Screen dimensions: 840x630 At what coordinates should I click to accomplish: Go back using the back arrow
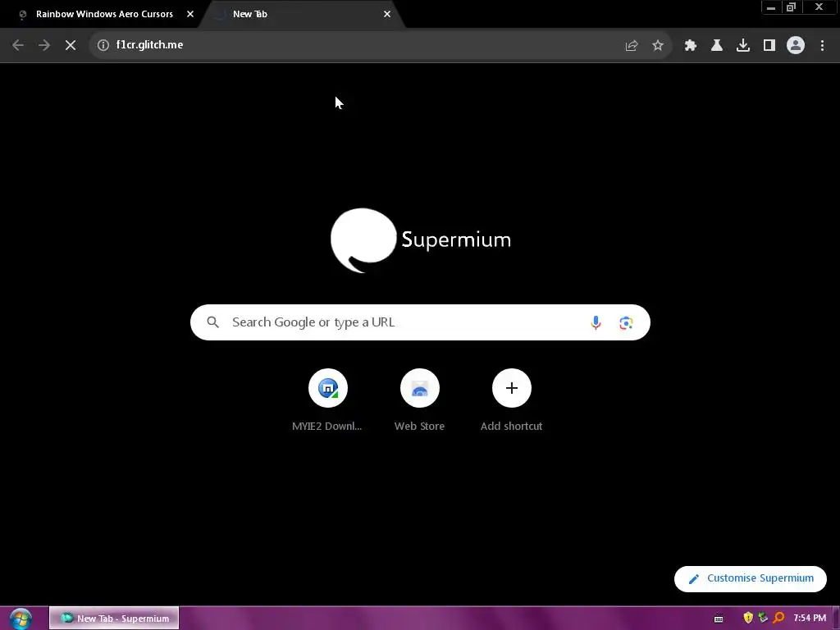pos(18,45)
